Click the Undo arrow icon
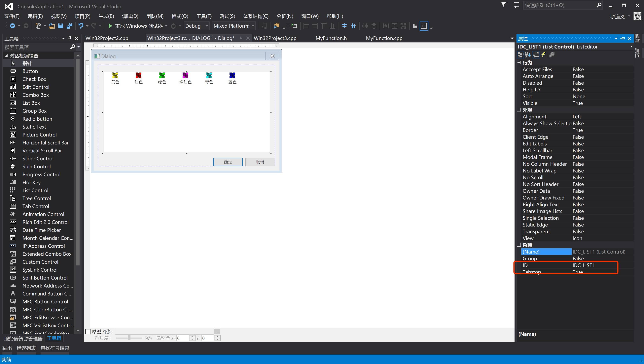Image resolution: width=644 pixels, height=364 pixels. tap(81, 26)
